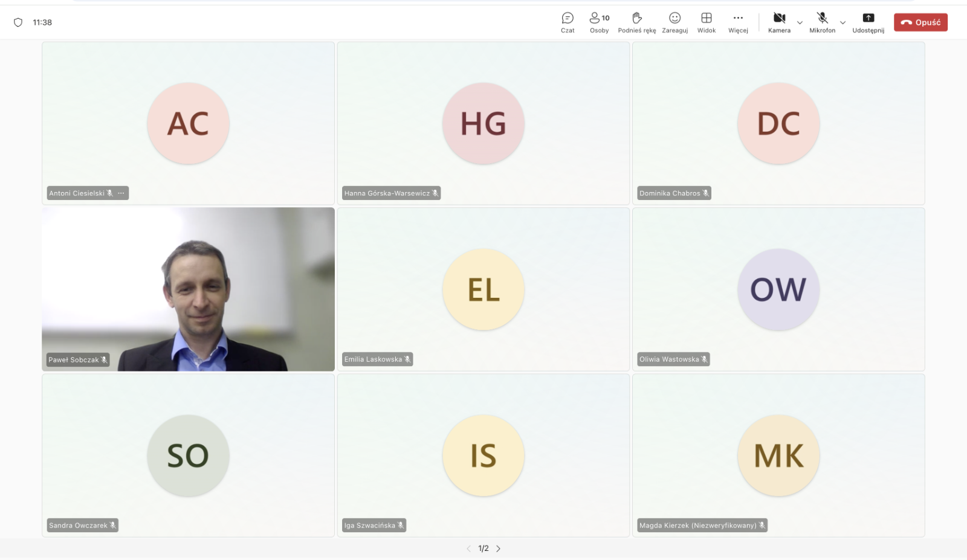Go to previous participants page

coord(468,549)
